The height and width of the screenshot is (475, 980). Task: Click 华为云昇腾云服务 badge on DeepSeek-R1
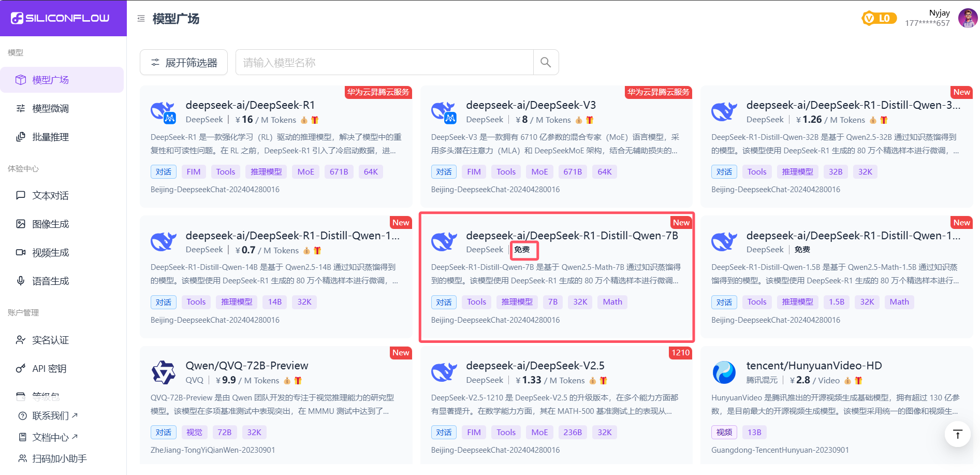(378, 92)
